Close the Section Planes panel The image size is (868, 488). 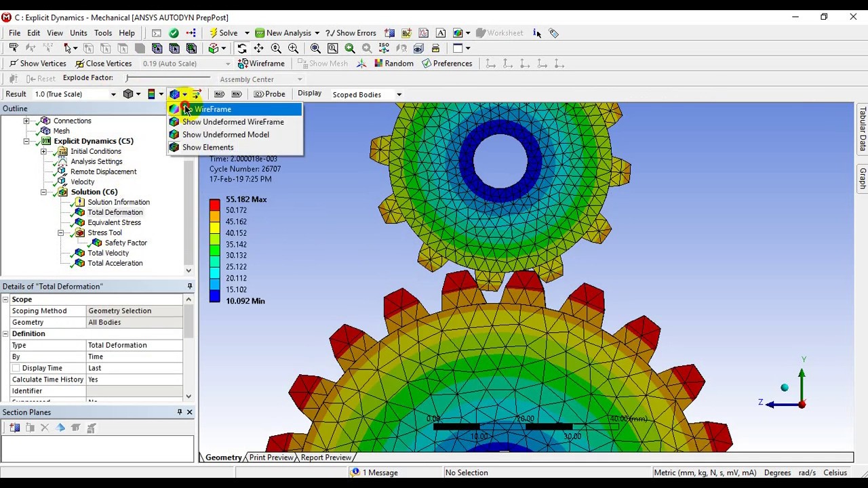189,412
